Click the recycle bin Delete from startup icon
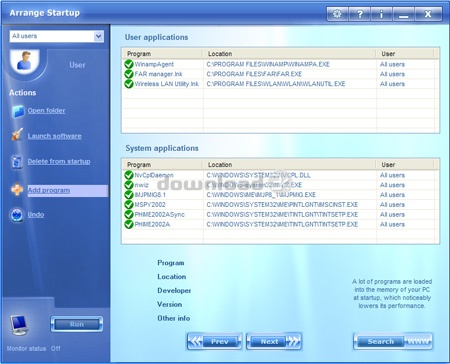The height and width of the screenshot is (364, 450). 16,162
